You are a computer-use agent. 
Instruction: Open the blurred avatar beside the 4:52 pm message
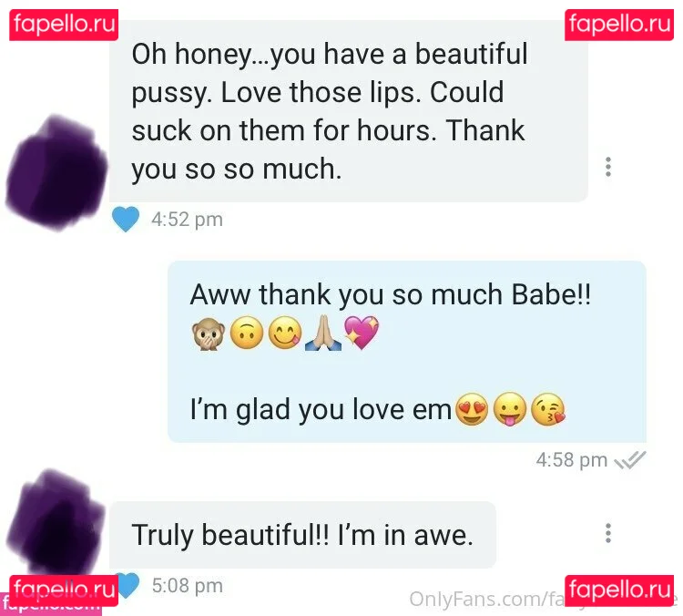(x=56, y=172)
